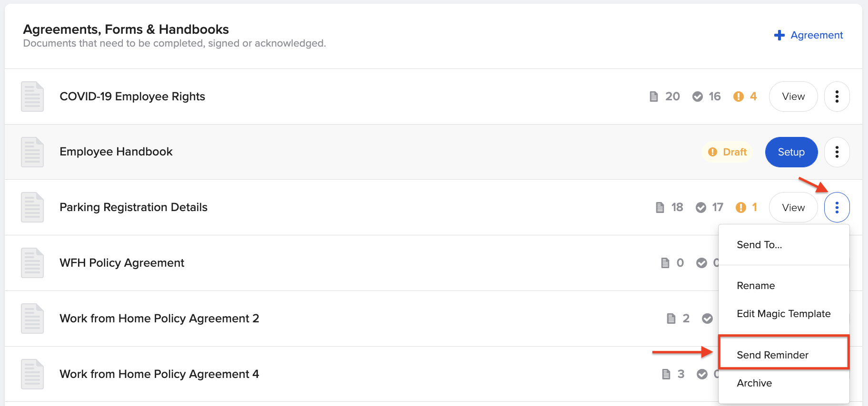Click Send To... in the dropdown menu
The width and height of the screenshot is (868, 406).
[759, 245]
